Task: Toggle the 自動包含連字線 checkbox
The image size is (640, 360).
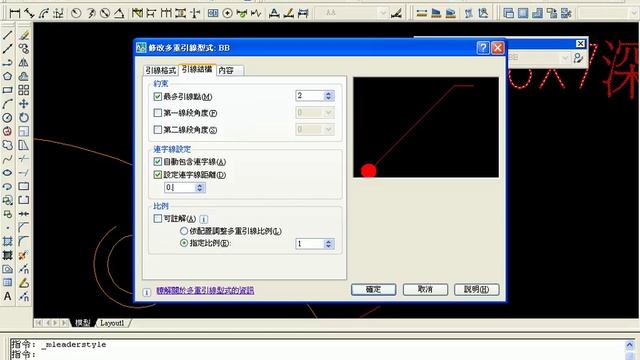Action: [x=158, y=162]
